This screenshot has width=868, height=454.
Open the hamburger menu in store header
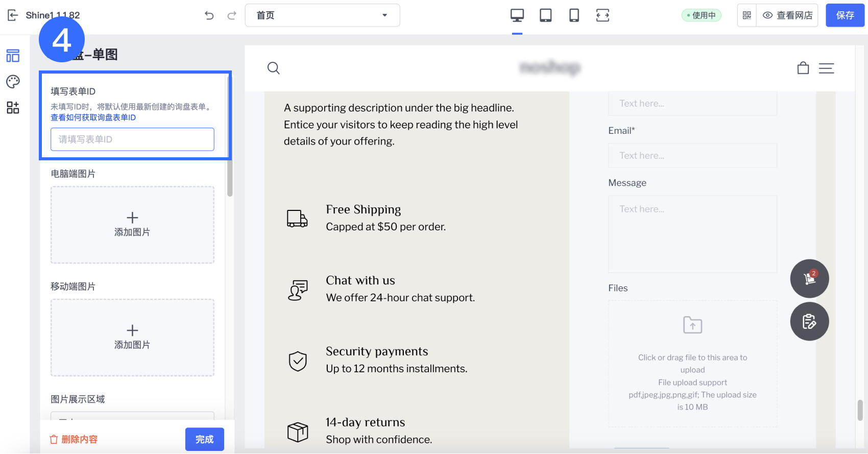tap(827, 68)
